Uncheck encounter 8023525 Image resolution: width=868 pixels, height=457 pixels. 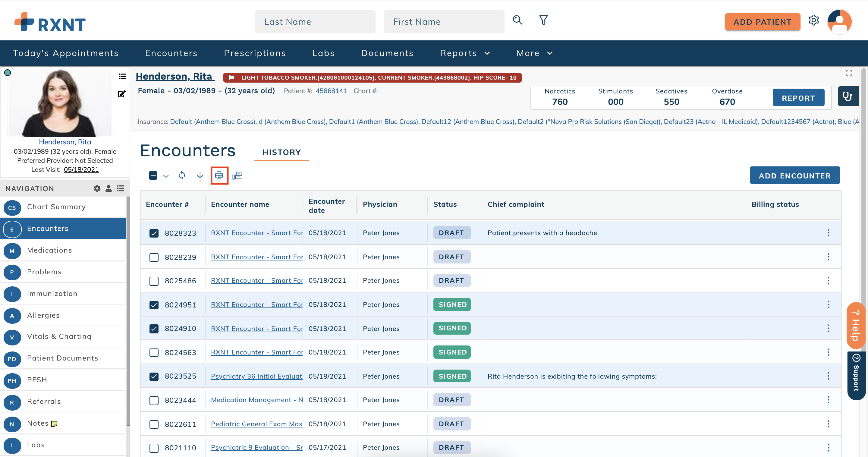pos(154,377)
